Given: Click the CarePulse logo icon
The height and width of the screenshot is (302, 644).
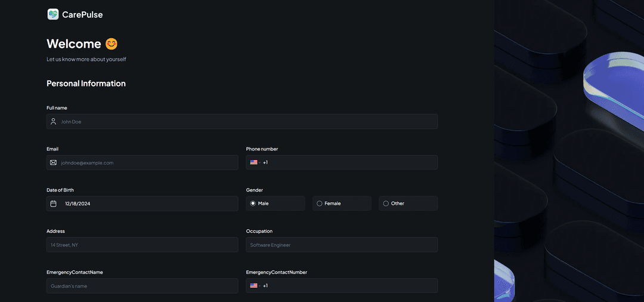Looking at the screenshot, I should click(x=53, y=14).
